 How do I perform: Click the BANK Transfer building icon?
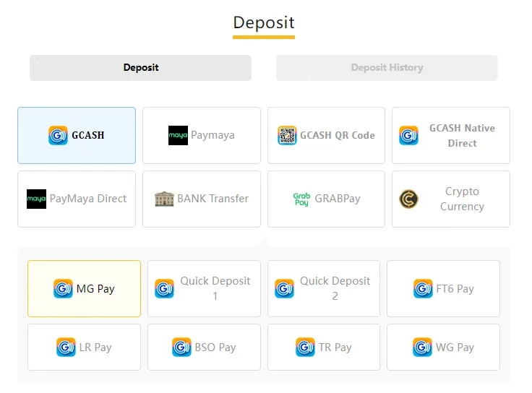(x=164, y=199)
